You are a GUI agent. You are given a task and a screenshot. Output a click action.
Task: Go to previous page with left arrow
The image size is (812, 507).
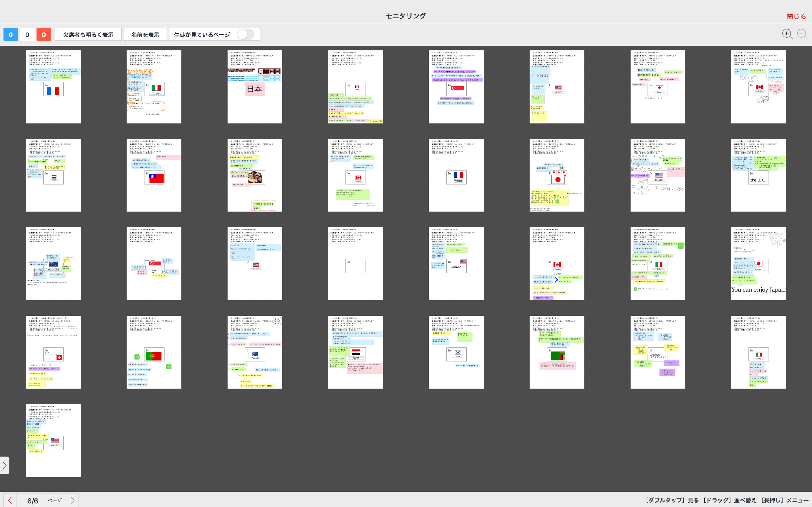click(x=10, y=500)
